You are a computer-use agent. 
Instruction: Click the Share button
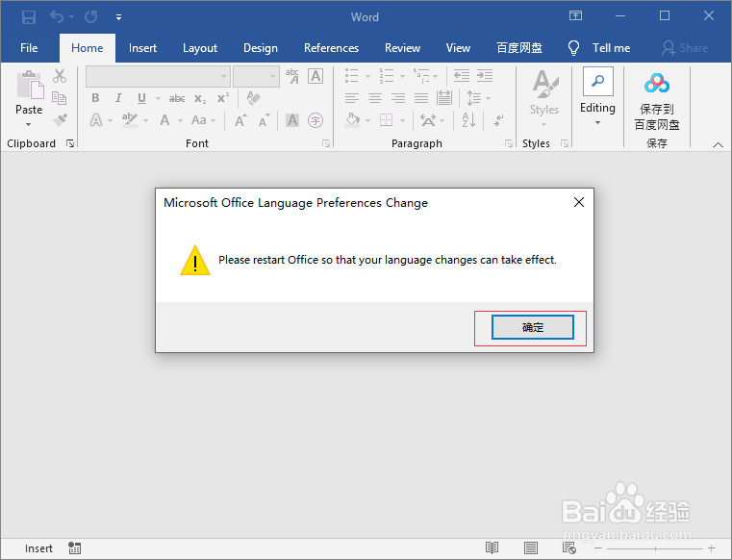[685, 48]
